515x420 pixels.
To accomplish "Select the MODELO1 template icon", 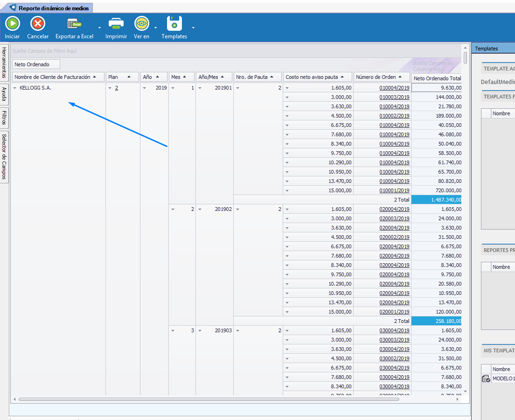I will pyautogui.click(x=486, y=379).
